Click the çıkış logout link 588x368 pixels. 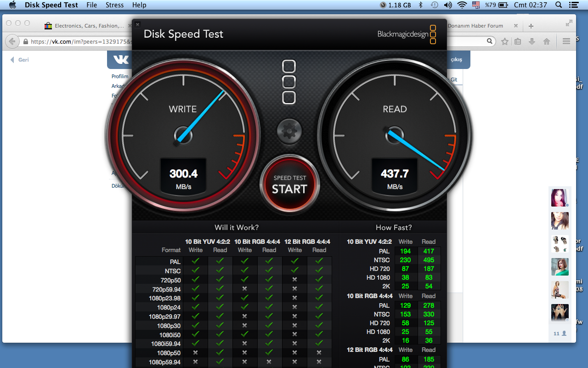[x=456, y=60]
